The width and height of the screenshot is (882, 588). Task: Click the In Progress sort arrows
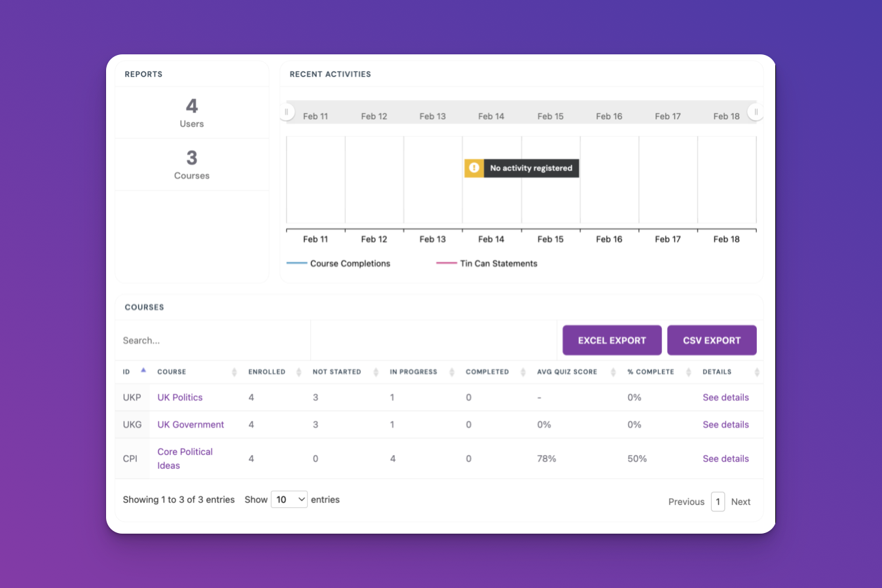pos(452,372)
